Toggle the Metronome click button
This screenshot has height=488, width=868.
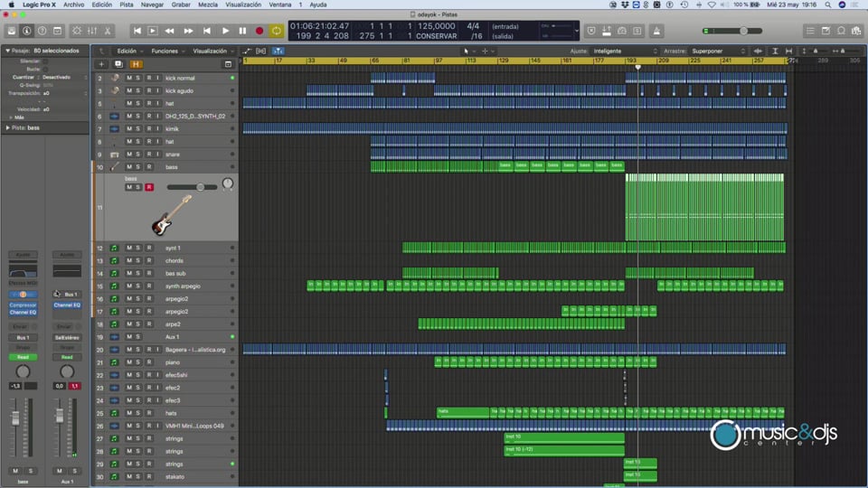[656, 31]
